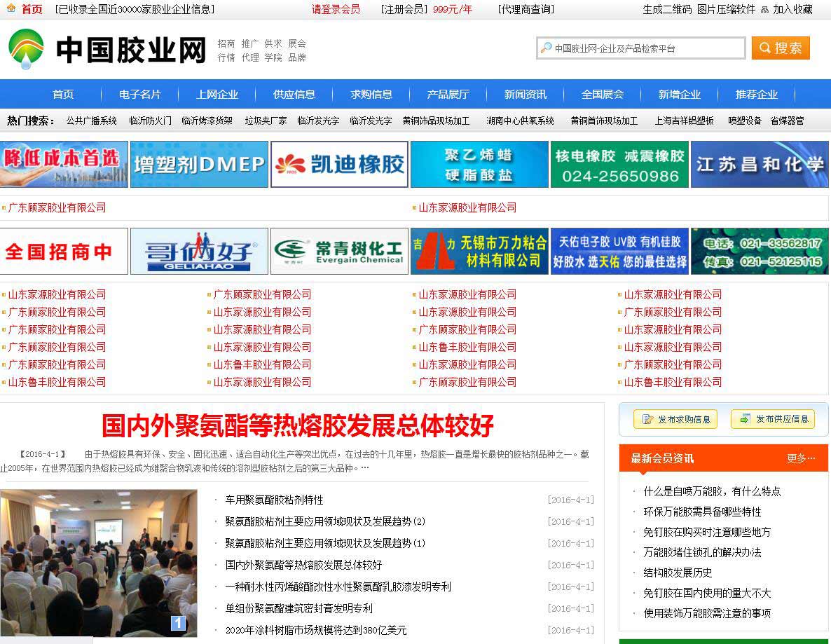Screen dimensions: 831x644
Task: Click the 天佑电子胶 UV胶 banner
Action: [x=619, y=252]
